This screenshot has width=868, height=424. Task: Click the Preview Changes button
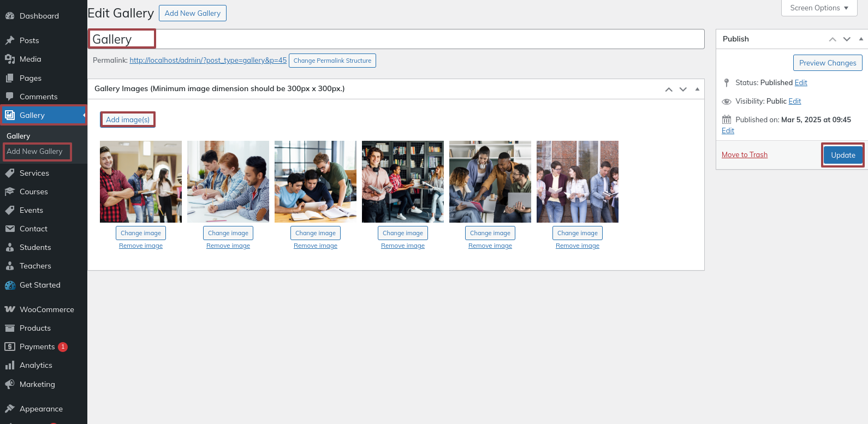[828, 63]
